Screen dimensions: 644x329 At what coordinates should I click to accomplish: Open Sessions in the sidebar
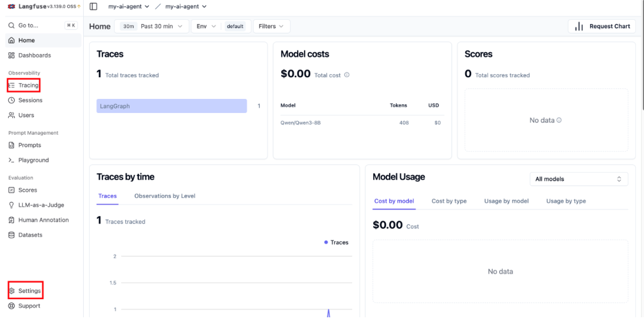click(43, 100)
